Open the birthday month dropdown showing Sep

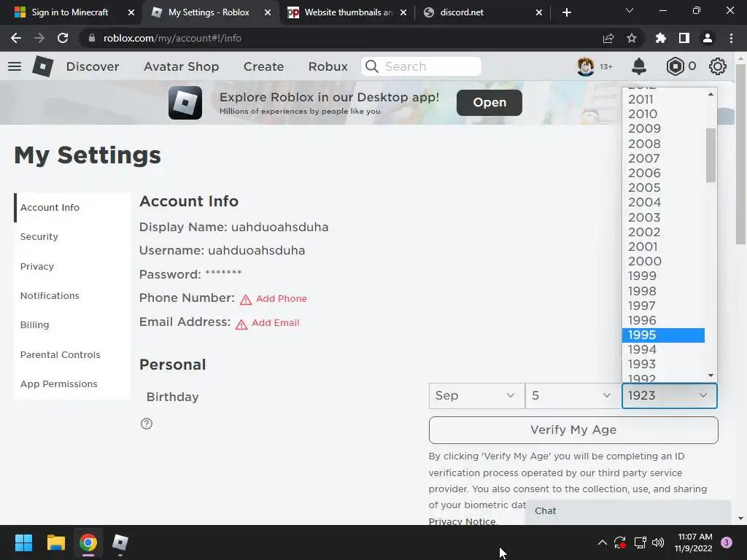476,396
